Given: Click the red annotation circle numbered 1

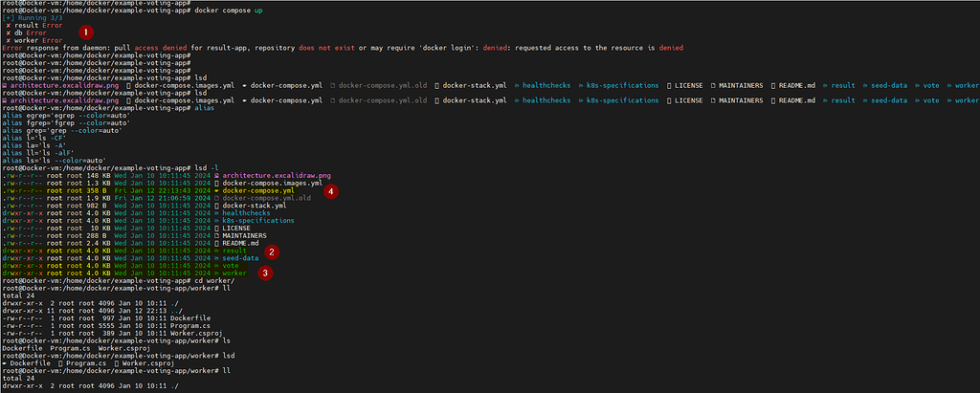Looking at the screenshot, I should (84, 33).
